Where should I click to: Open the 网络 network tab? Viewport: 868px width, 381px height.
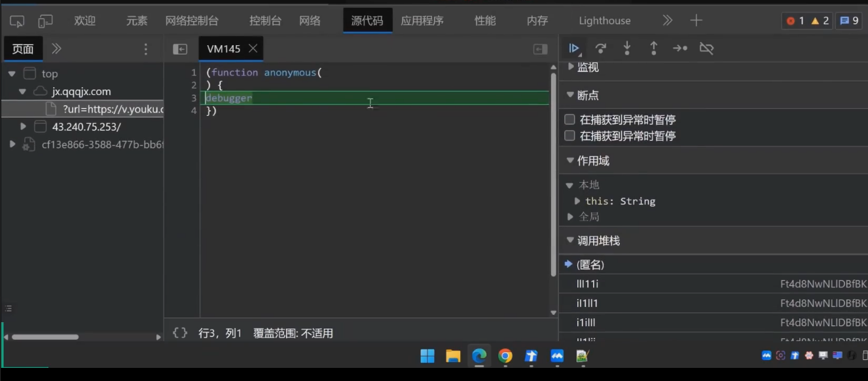point(310,21)
